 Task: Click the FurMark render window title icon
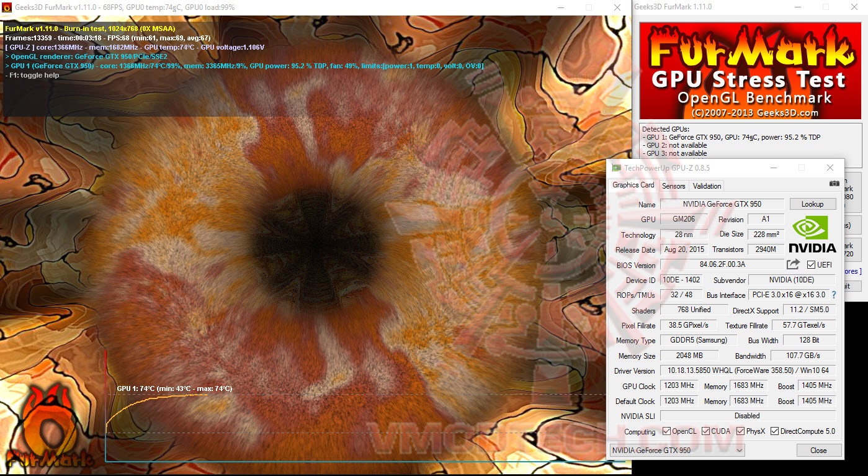[7, 7]
